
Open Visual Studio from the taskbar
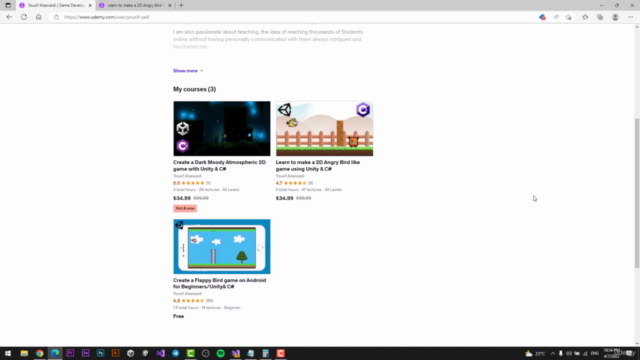[x=160, y=353]
